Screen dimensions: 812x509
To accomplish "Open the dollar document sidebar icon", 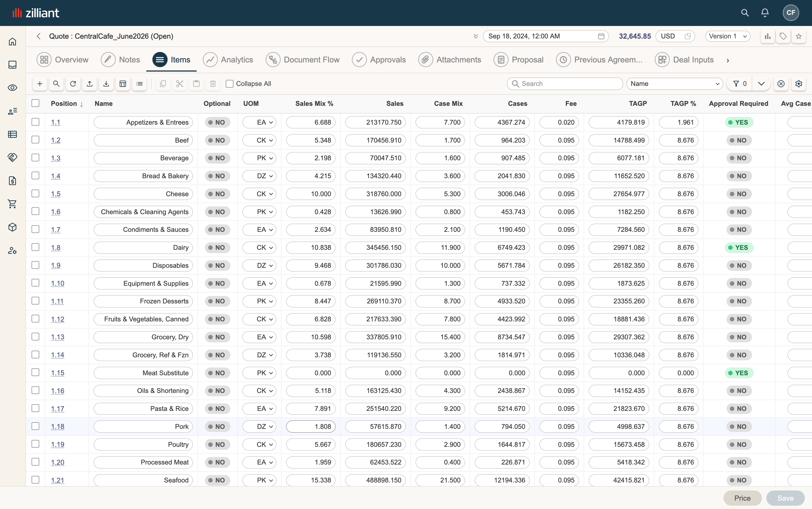I will tap(12, 181).
